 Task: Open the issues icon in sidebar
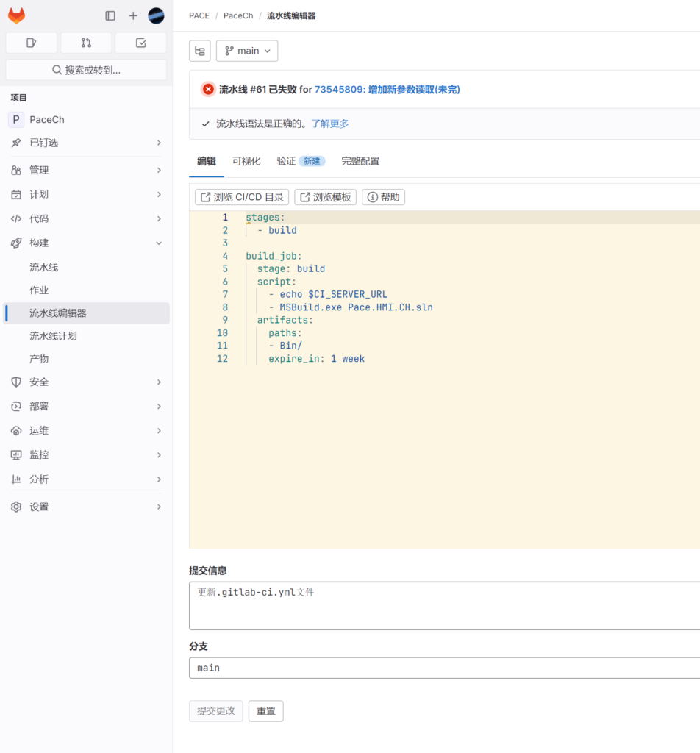[x=31, y=43]
